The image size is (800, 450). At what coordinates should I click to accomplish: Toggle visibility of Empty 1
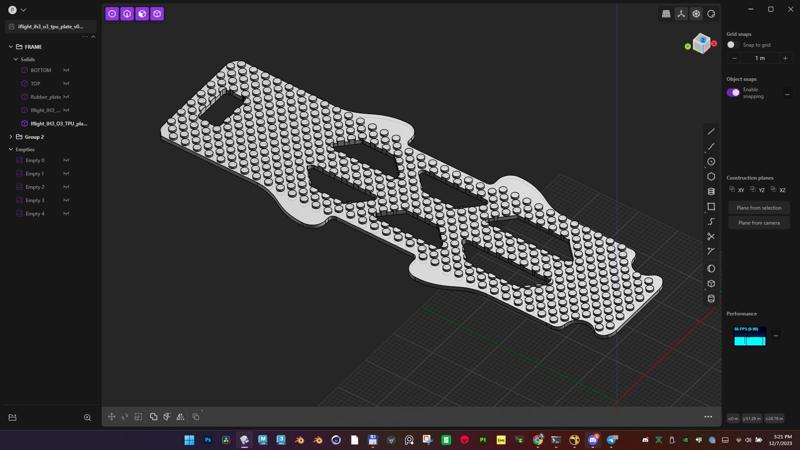tap(66, 173)
